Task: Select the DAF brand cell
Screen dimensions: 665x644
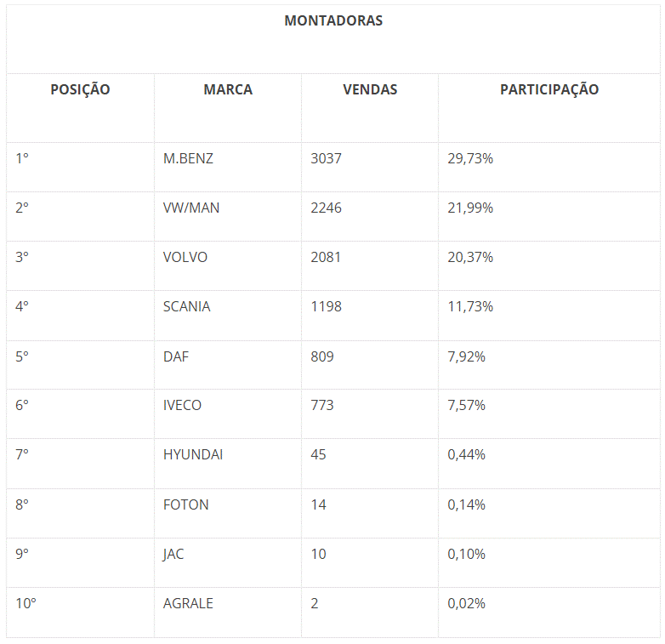Action: tap(176, 356)
